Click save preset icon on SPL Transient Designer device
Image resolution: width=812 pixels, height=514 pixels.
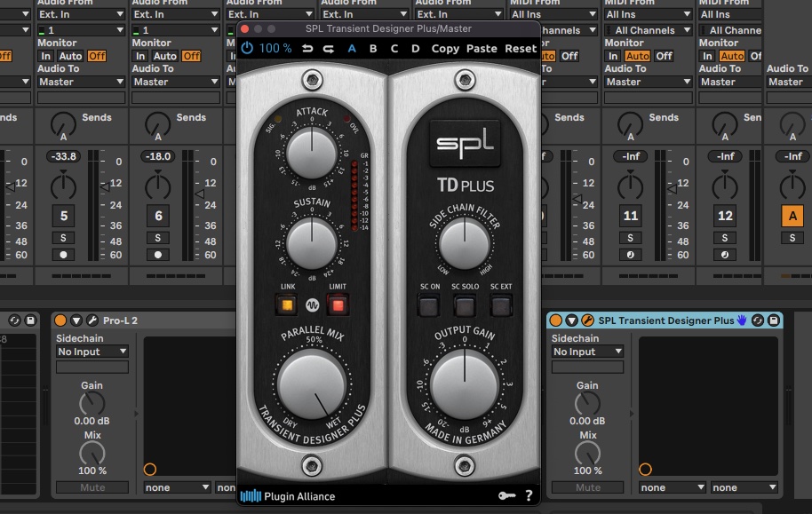pos(774,320)
